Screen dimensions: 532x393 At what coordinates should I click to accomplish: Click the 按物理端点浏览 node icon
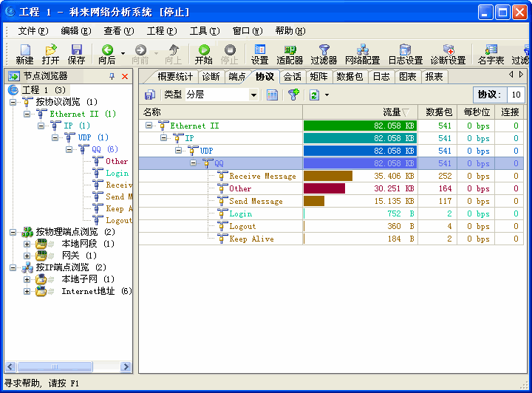[27, 232]
